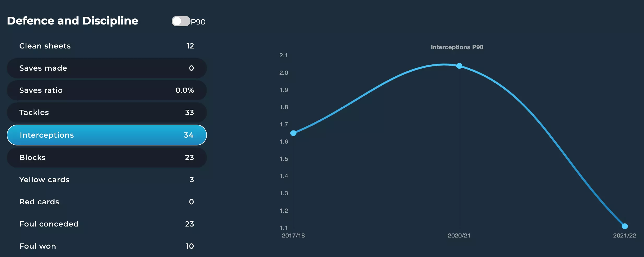The height and width of the screenshot is (257, 644).
Task: Choose the Saves ratio stat
Action: [106, 90]
